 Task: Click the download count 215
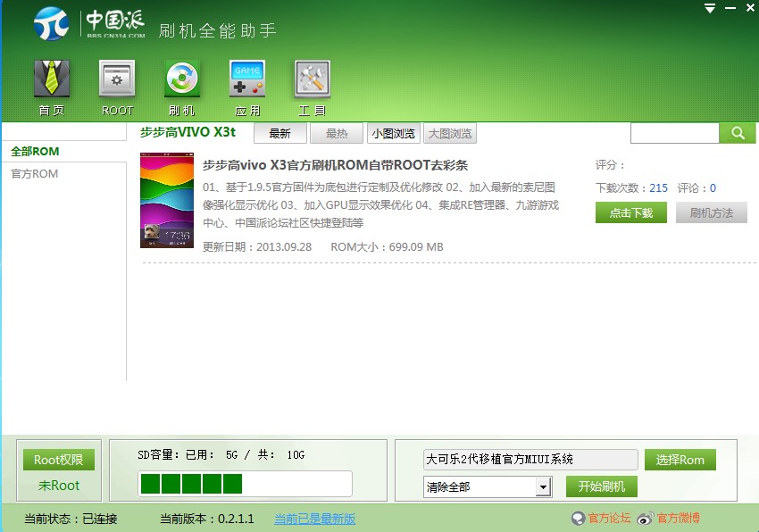pos(658,187)
